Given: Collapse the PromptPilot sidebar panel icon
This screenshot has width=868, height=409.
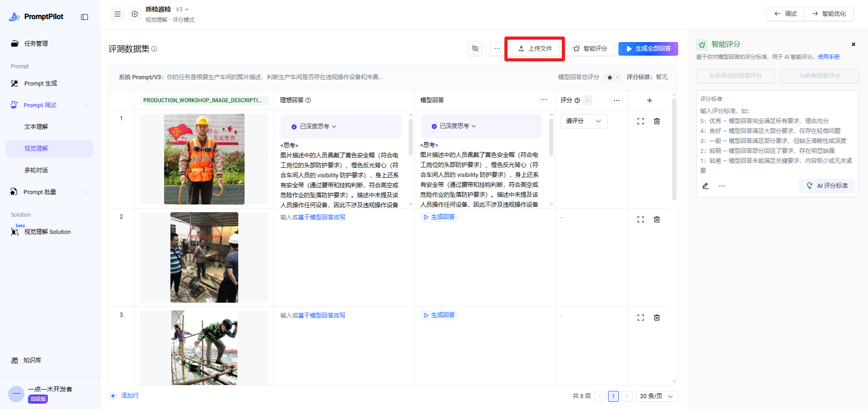Looking at the screenshot, I should 85,17.
